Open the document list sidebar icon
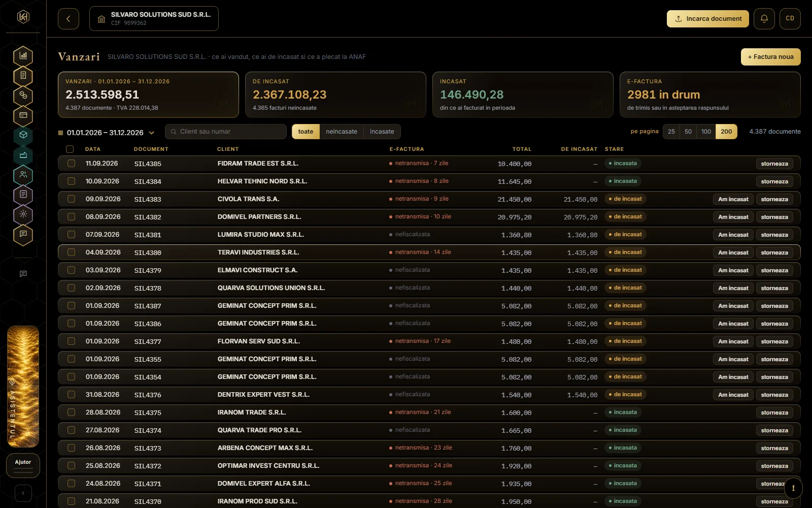The height and width of the screenshot is (508, 812). tap(23, 195)
